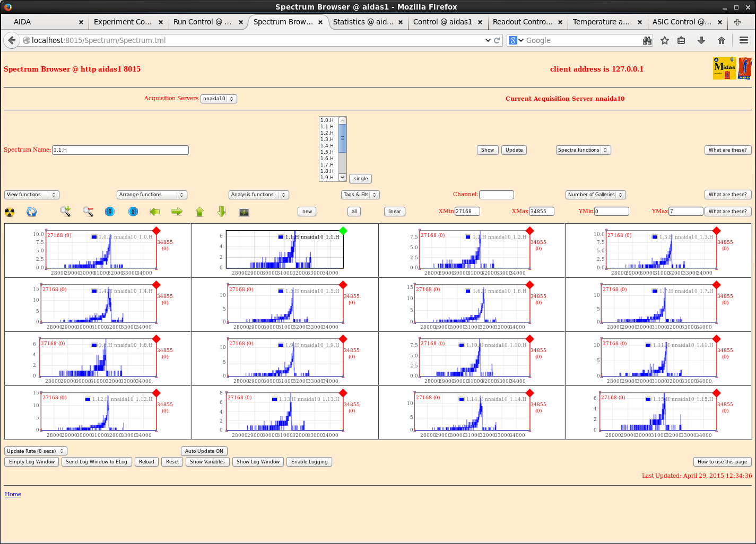Open the Analysis functions dropdown
The width and height of the screenshot is (756, 544).
point(259,195)
